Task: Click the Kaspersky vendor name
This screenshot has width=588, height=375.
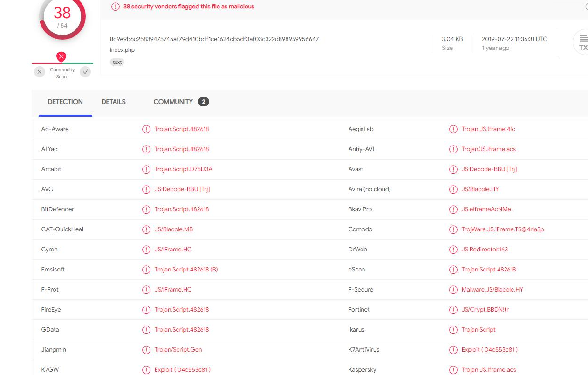Action: (362, 370)
